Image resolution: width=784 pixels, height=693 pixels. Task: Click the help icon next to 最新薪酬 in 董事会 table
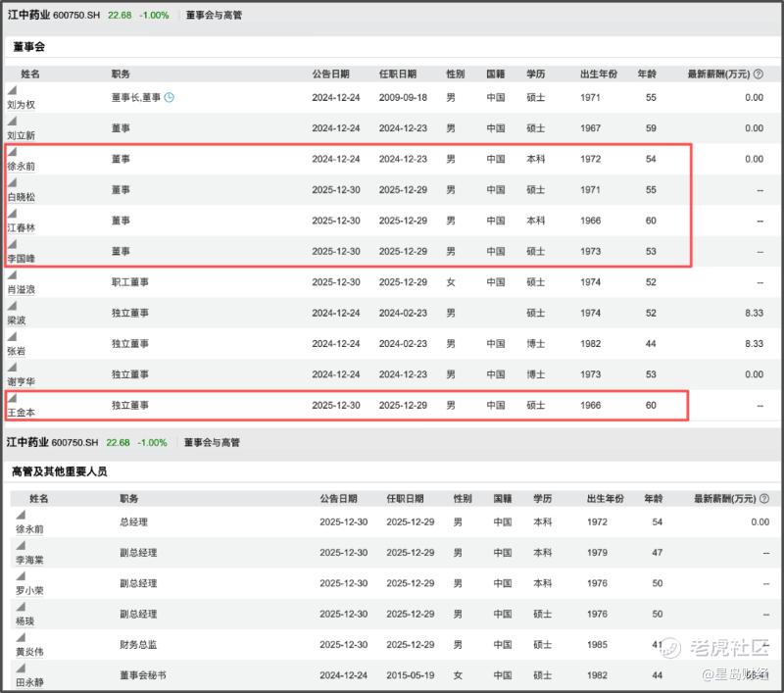(x=758, y=74)
